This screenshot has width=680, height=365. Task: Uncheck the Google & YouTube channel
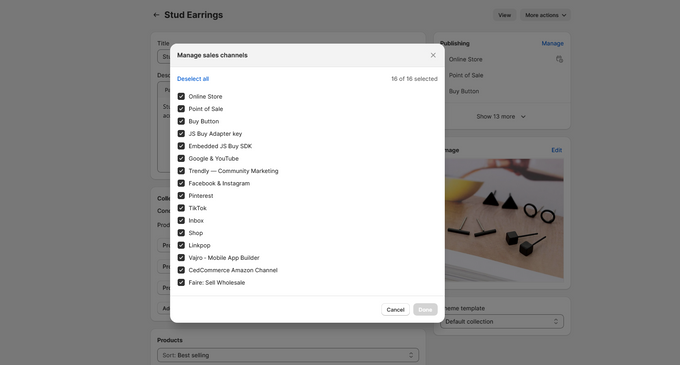pos(181,159)
